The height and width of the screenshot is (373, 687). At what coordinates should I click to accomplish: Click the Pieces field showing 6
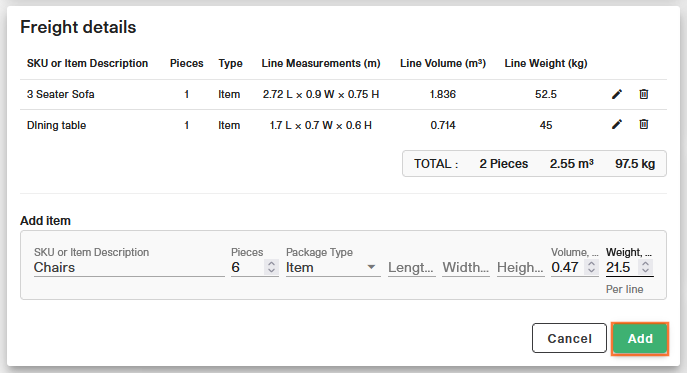click(247, 267)
